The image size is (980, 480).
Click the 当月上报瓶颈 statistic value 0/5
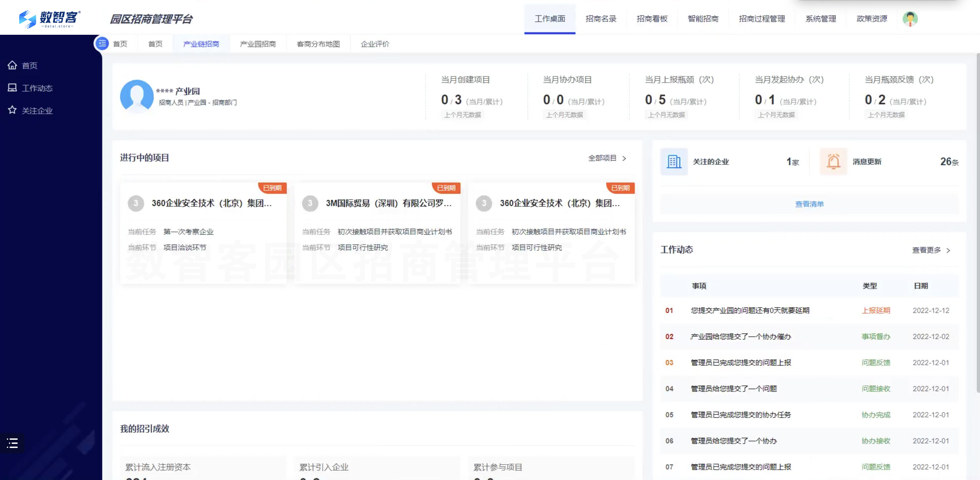click(x=655, y=100)
